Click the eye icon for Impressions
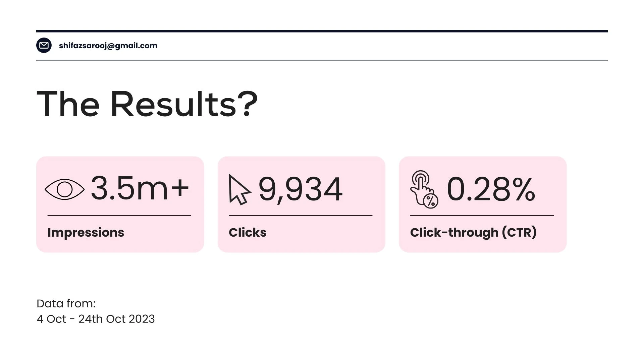This screenshot has width=644, height=362. point(64,189)
